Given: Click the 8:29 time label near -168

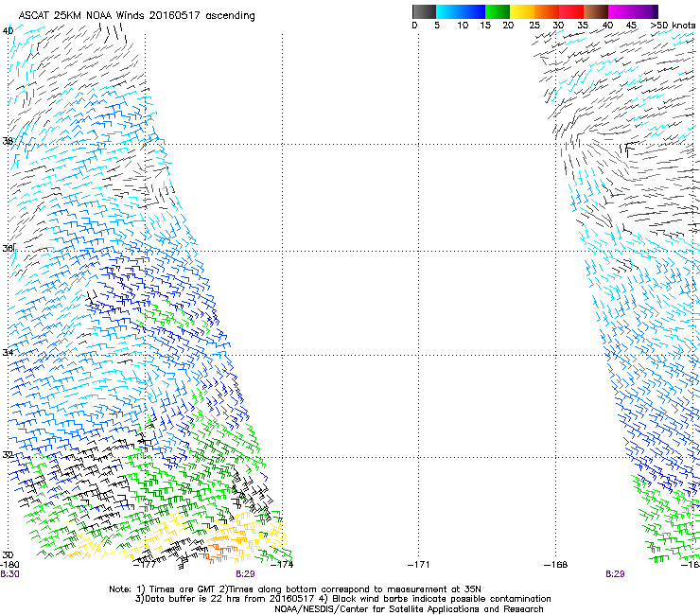Looking at the screenshot, I should [x=615, y=574].
